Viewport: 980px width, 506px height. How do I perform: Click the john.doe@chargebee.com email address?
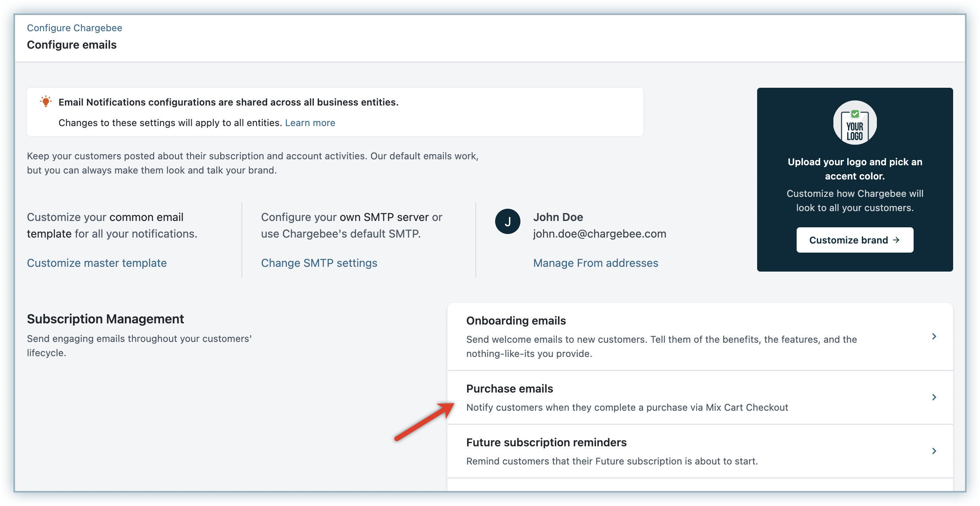(x=599, y=234)
